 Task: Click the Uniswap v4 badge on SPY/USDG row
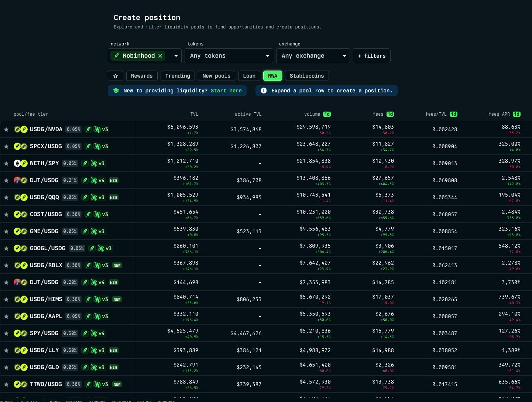click(98, 333)
